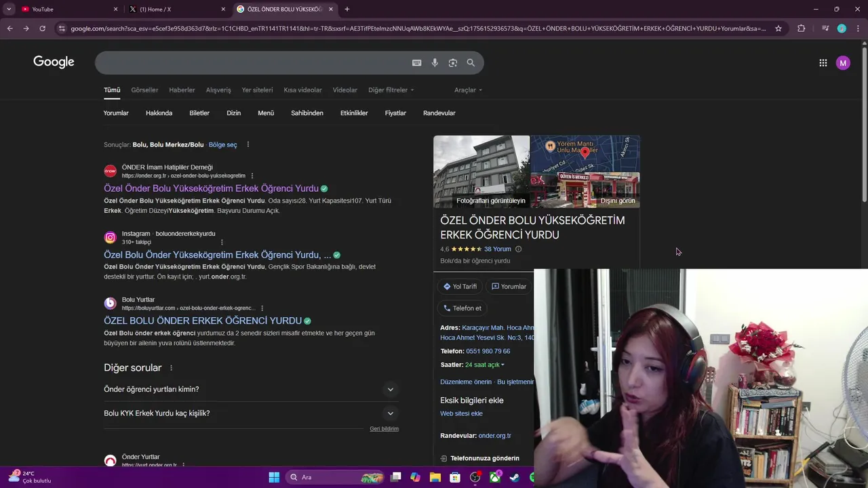
Task: Close the YouTube tab
Action: point(115,9)
